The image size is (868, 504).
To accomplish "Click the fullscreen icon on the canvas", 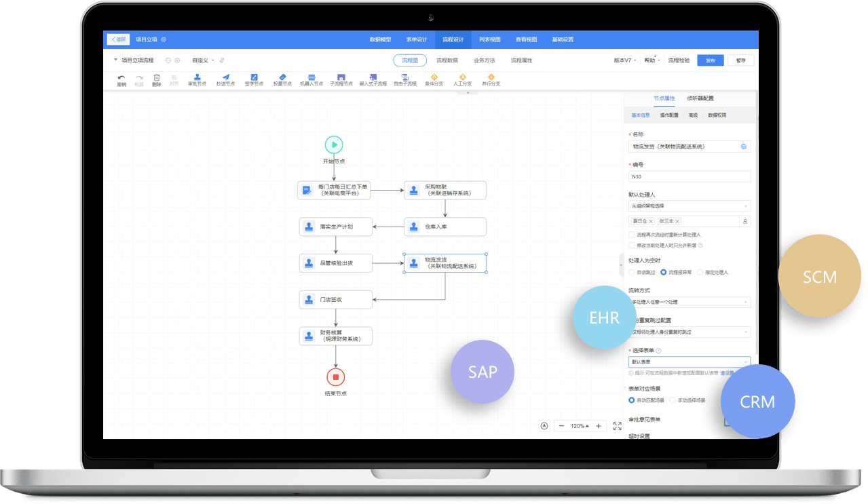I will (617, 426).
